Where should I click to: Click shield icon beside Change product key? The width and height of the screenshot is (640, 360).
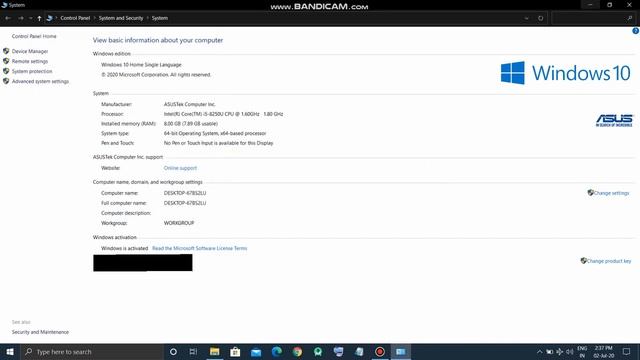583,260
